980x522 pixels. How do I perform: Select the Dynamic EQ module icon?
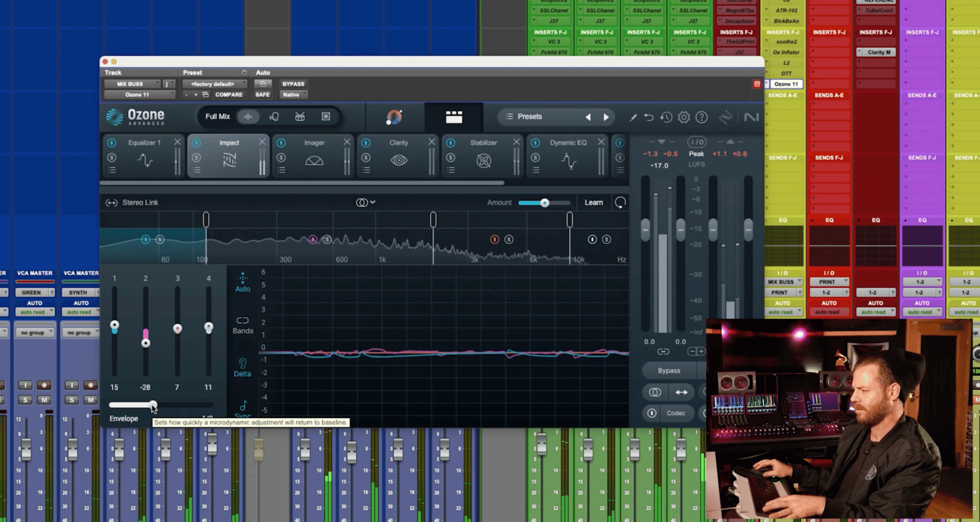click(x=568, y=161)
